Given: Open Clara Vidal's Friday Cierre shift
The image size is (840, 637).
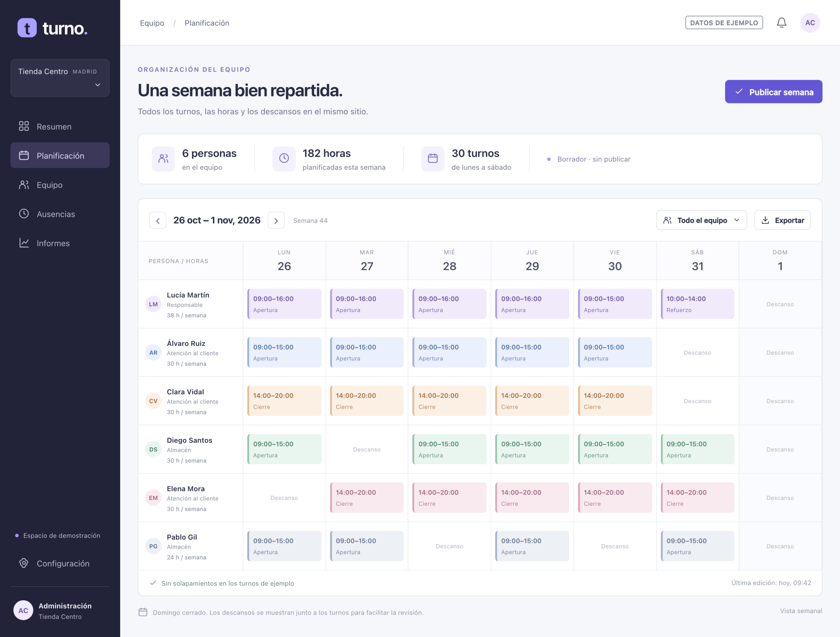Looking at the screenshot, I should tap(615, 401).
